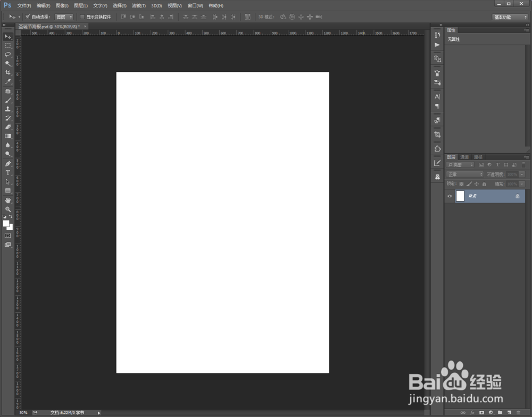Click the add layer mask icon
532x417 pixels.
[481, 413]
